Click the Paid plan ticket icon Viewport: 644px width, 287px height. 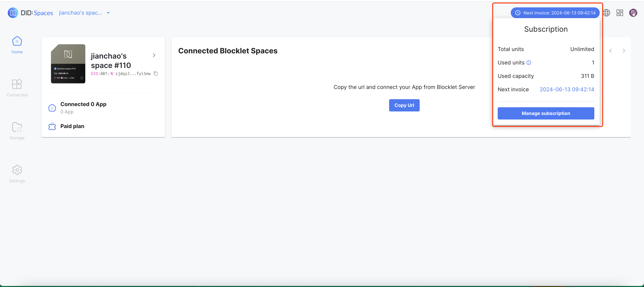52,127
